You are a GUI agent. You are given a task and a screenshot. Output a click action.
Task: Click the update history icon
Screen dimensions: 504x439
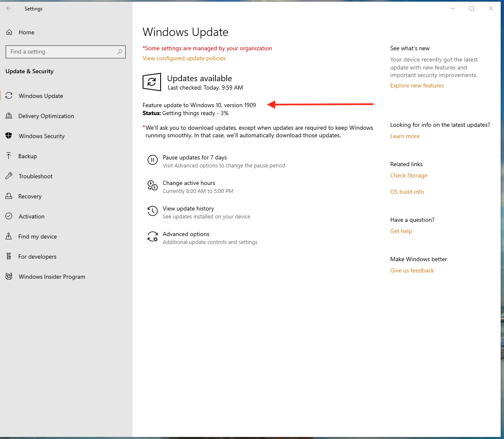[152, 211]
